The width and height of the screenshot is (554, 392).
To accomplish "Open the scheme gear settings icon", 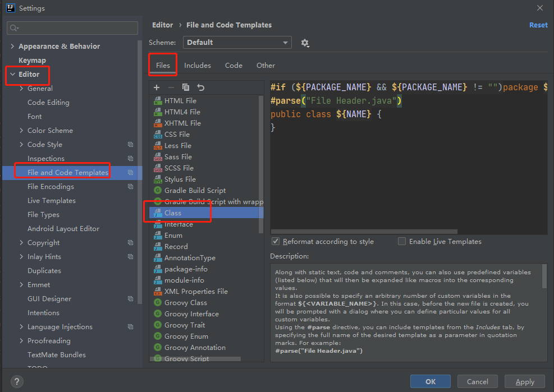I will [305, 43].
